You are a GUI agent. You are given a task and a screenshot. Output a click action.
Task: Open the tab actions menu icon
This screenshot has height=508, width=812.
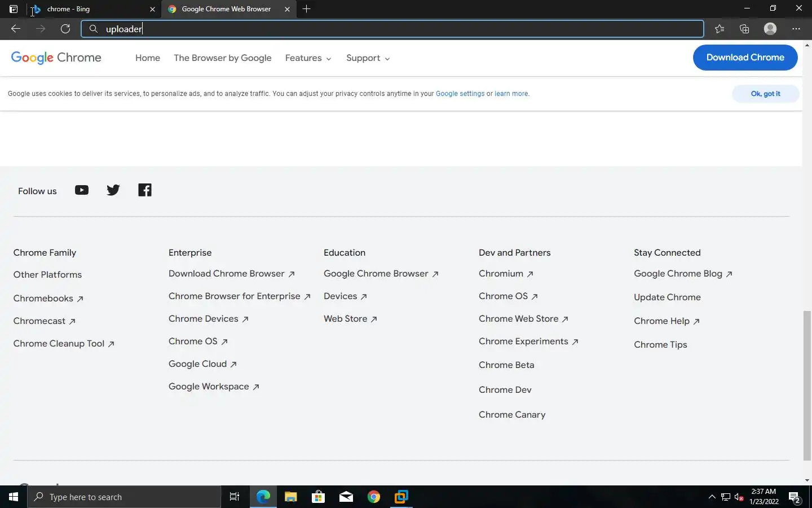click(14, 9)
